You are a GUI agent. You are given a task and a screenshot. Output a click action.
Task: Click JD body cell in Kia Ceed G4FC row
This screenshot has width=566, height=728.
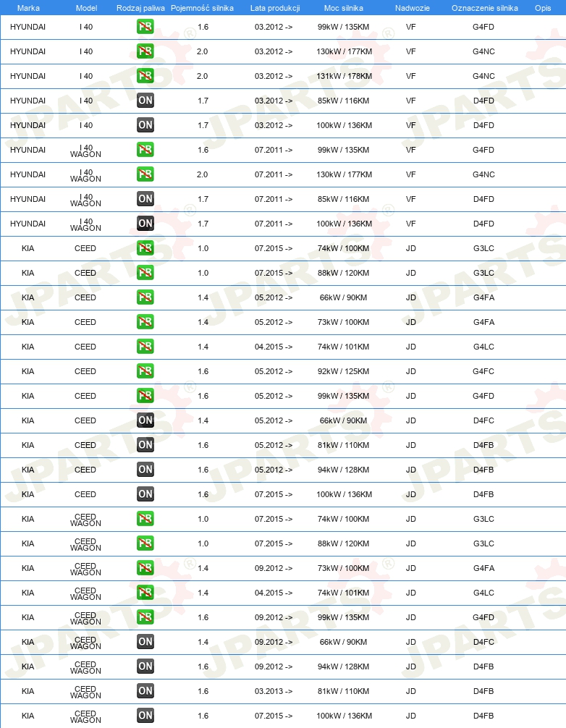[x=410, y=371]
